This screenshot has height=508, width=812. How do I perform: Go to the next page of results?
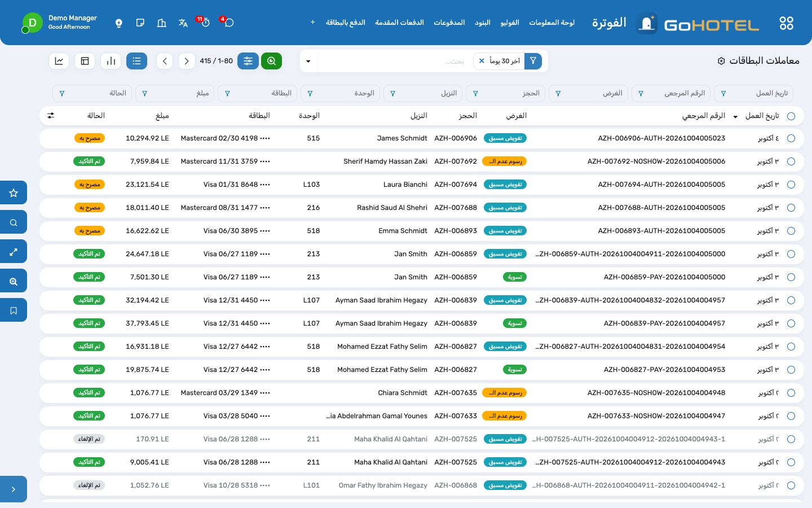[x=165, y=61]
